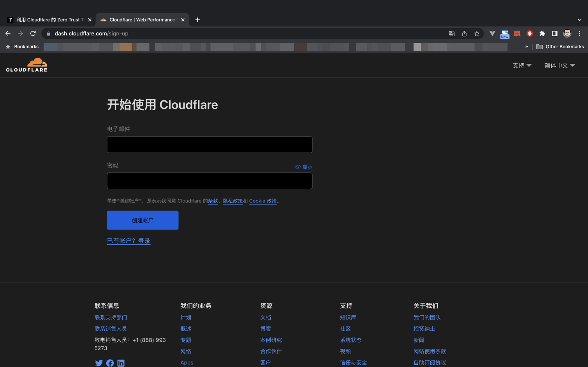The width and height of the screenshot is (588, 367).
Task: Open the 计划 footer link
Action: click(x=186, y=318)
